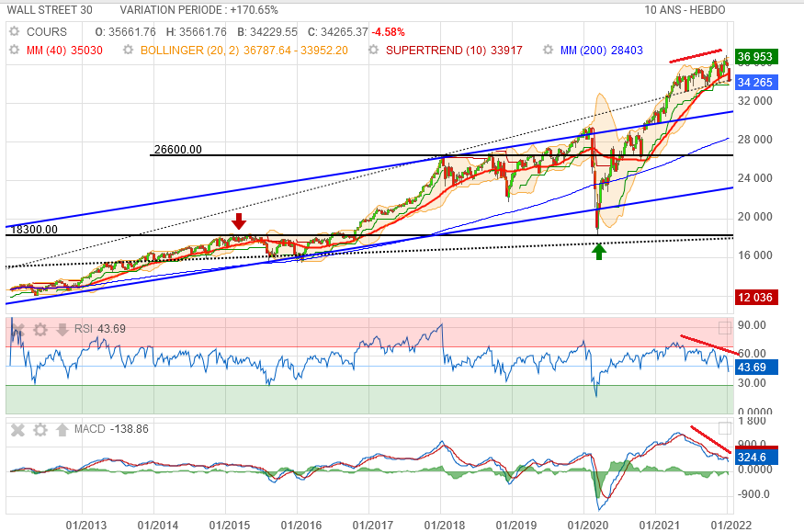Screen dimensions: 804x532
Task: Click the MACD -138.86 label
Action: tap(111, 429)
